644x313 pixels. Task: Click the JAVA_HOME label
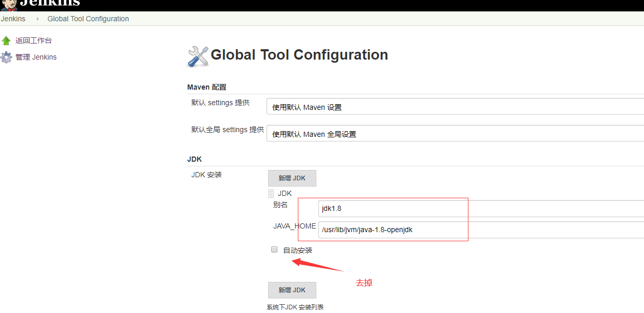[x=295, y=226]
